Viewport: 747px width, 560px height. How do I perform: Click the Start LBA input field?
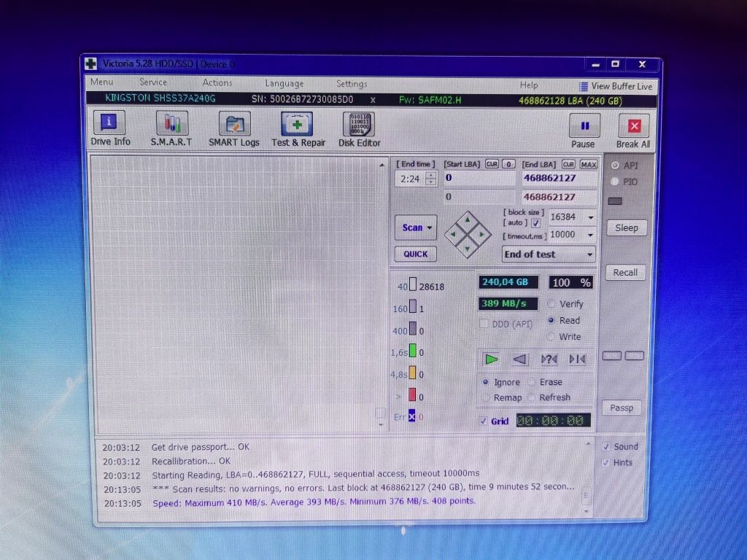(479, 178)
